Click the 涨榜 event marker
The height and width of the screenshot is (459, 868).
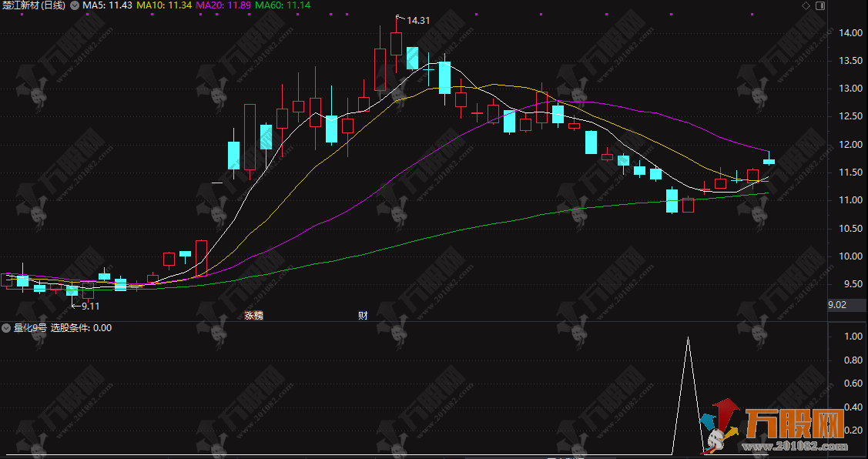(253, 315)
